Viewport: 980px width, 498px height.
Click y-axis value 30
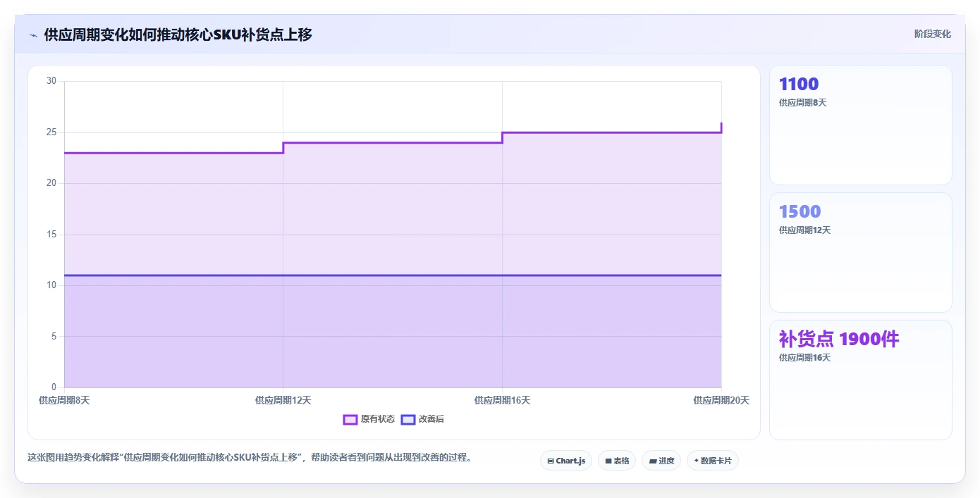[51, 81]
